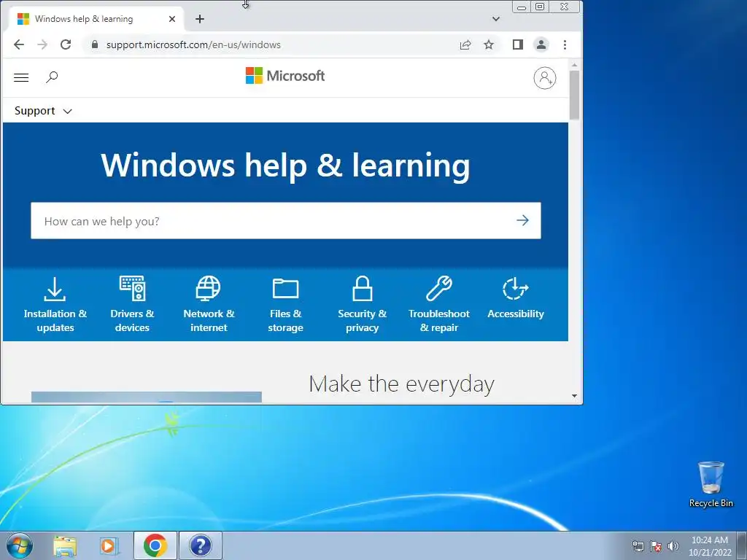
Task: Open Troubleshoot & repair category
Action: [x=438, y=305]
